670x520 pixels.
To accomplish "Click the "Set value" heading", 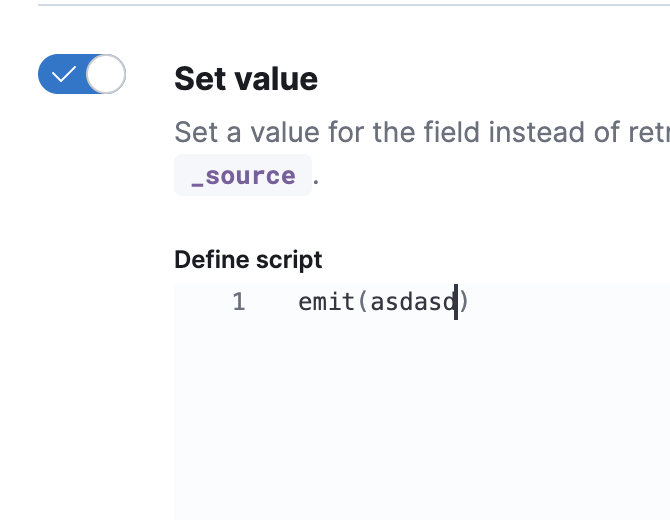I will pos(246,79).
